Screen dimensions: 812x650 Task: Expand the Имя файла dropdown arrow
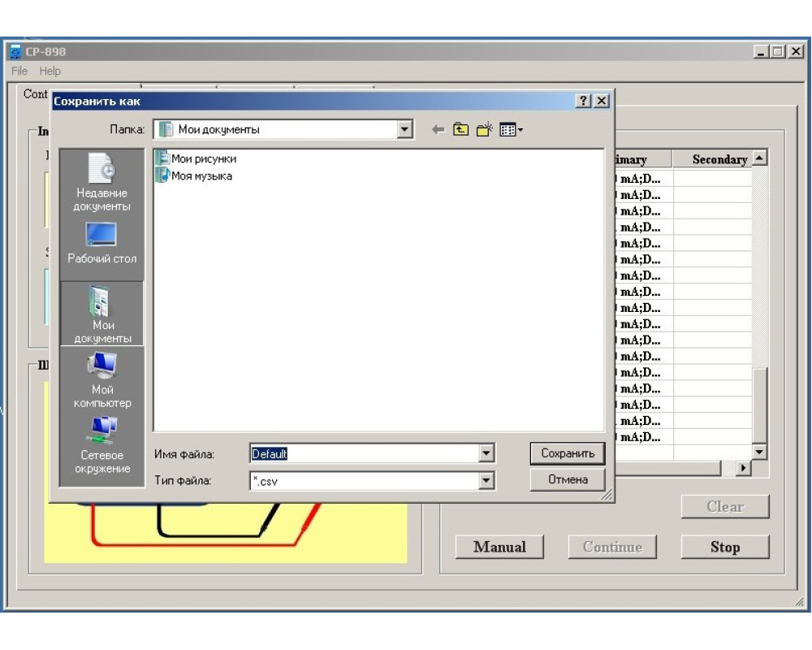point(486,454)
